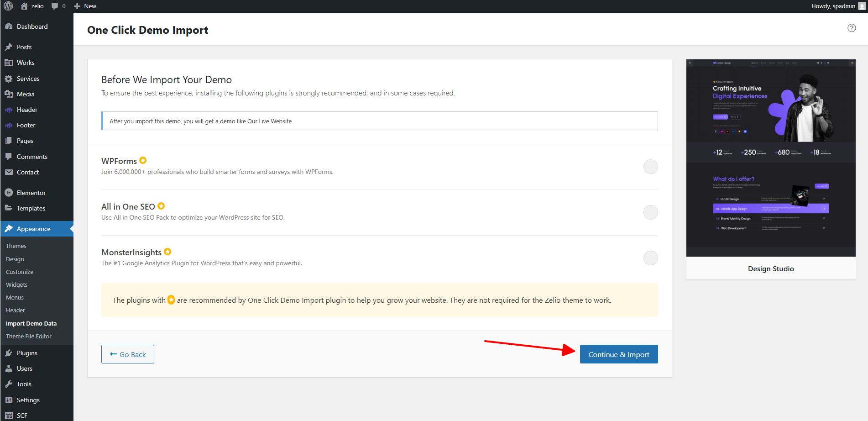Click the zelio site name link

tap(37, 6)
